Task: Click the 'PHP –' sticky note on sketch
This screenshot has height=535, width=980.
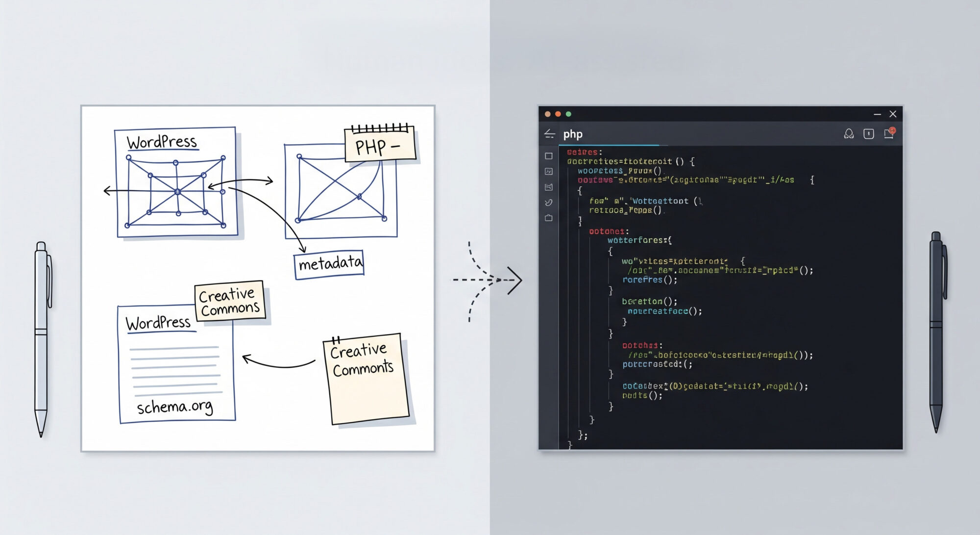Action: (380, 145)
